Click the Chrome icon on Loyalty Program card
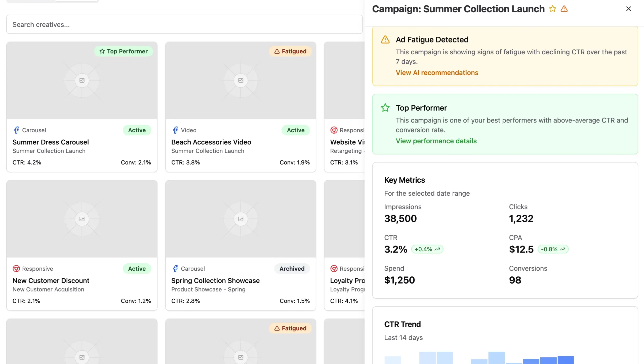 coord(334,269)
